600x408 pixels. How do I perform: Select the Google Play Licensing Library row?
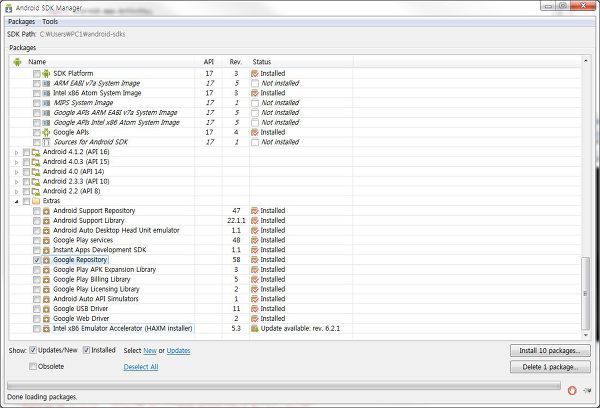(295, 289)
